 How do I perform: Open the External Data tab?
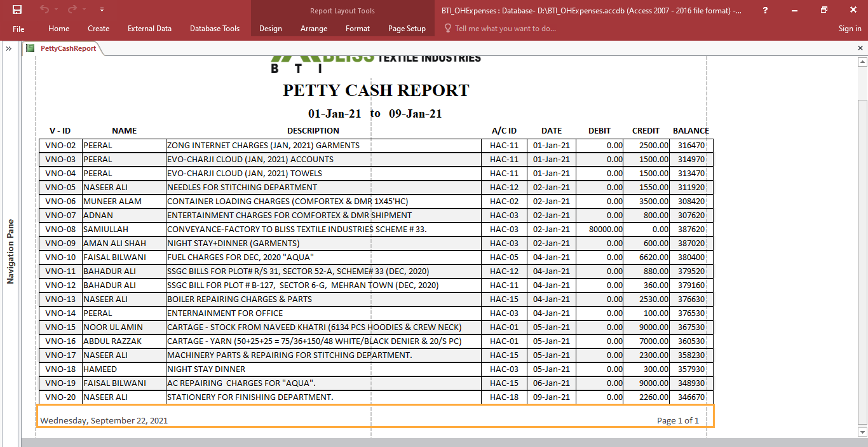tap(149, 29)
